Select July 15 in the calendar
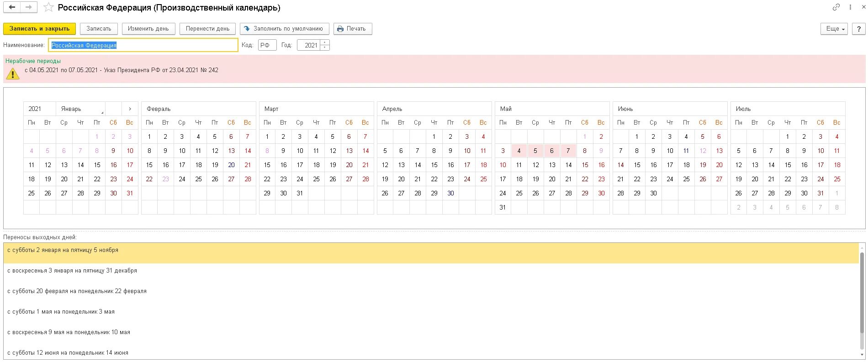Viewport: 868px width, 362px height. click(788, 165)
